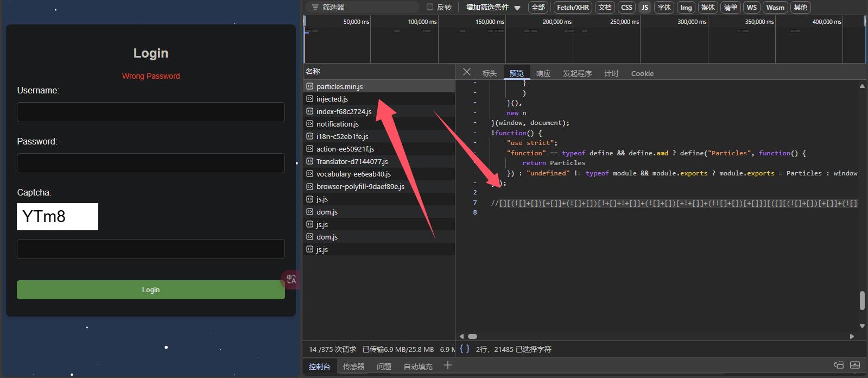Click the YTm8 captcha image

coord(58,217)
